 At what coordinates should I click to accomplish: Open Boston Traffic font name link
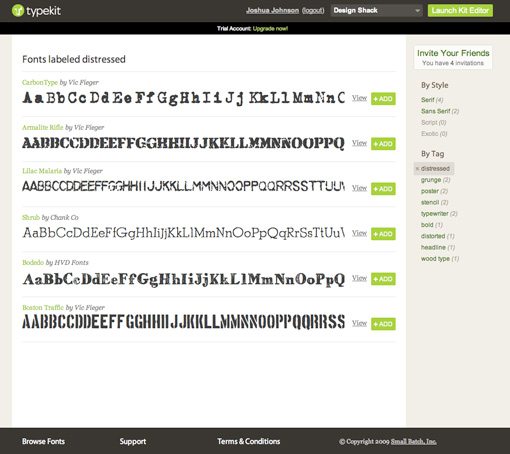click(x=43, y=307)
